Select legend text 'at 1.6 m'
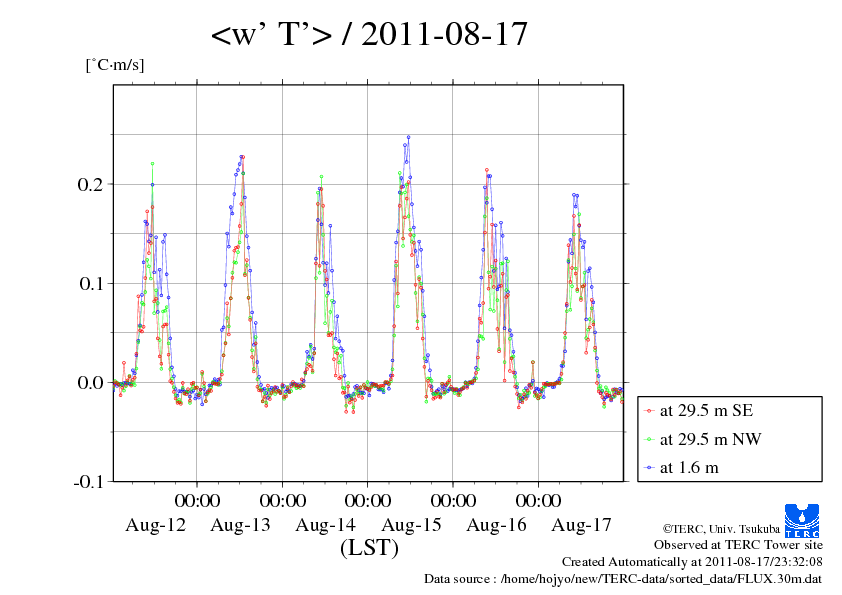 pos(689,468)
